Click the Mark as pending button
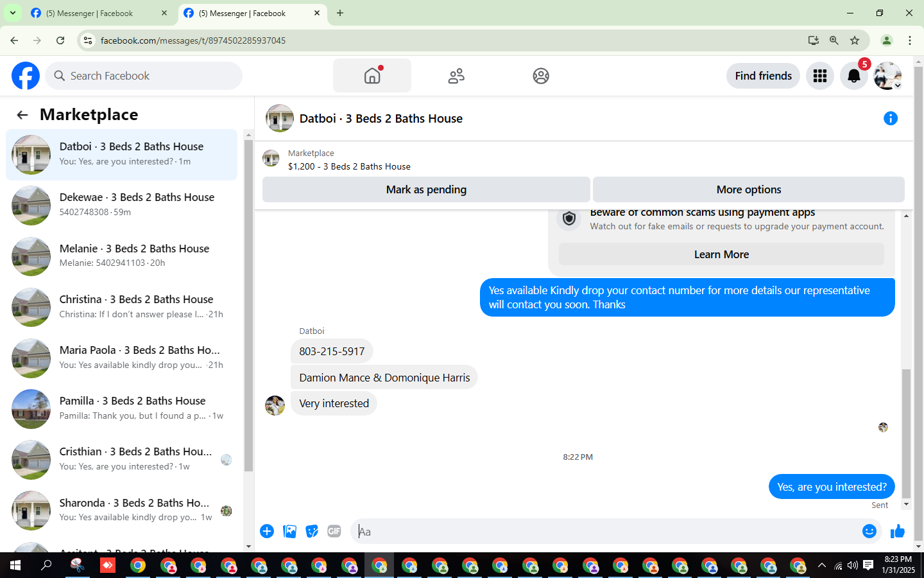Screen dimensions: 924x578 coord(426,189)
